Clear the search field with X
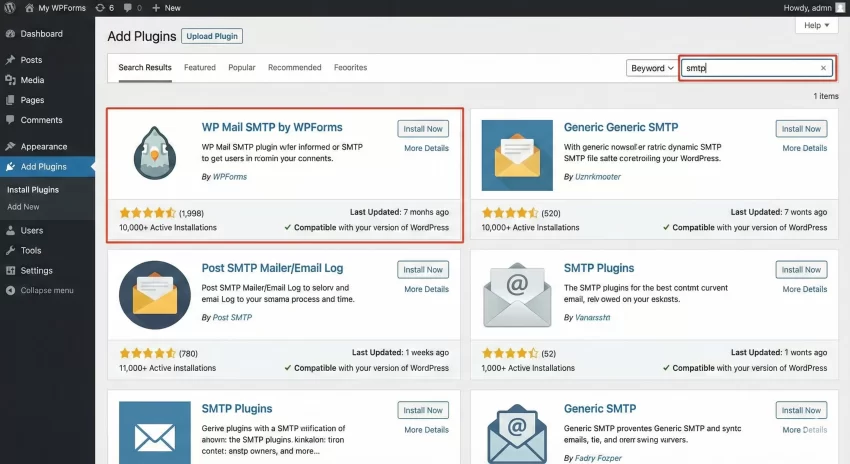Image resolution: width=850 pixels, height=464 pixels. pos(823,68)
